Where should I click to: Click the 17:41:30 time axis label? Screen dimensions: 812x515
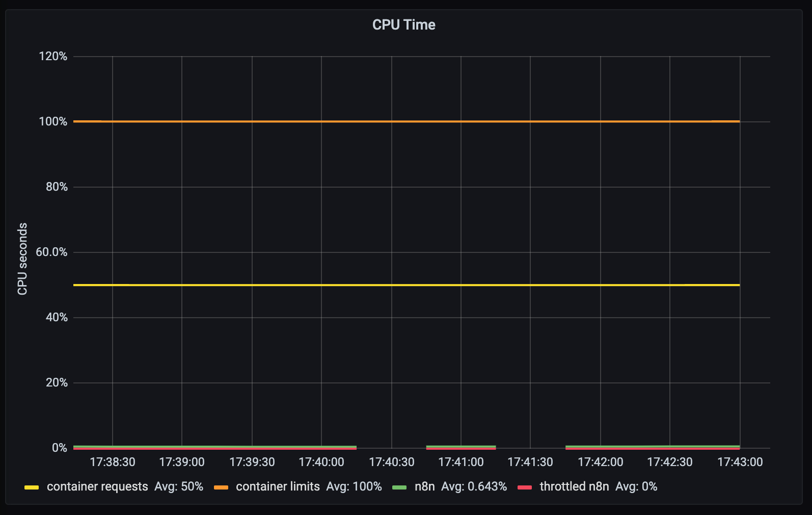tap(530, 462)
